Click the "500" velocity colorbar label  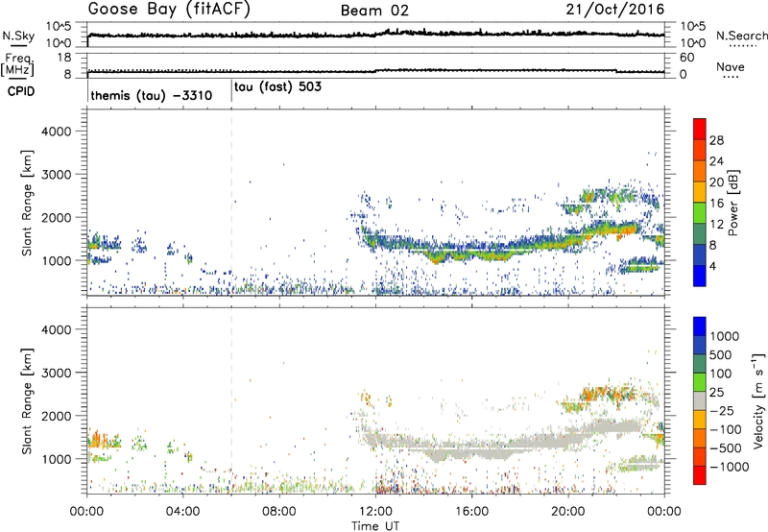pyautogui.click(x=721, y=354)
